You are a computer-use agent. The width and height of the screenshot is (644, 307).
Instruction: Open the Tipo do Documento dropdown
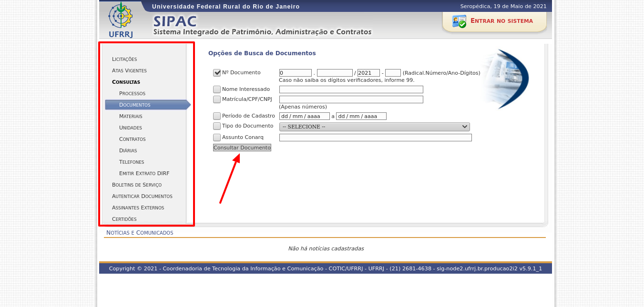[x=374, y=127]
